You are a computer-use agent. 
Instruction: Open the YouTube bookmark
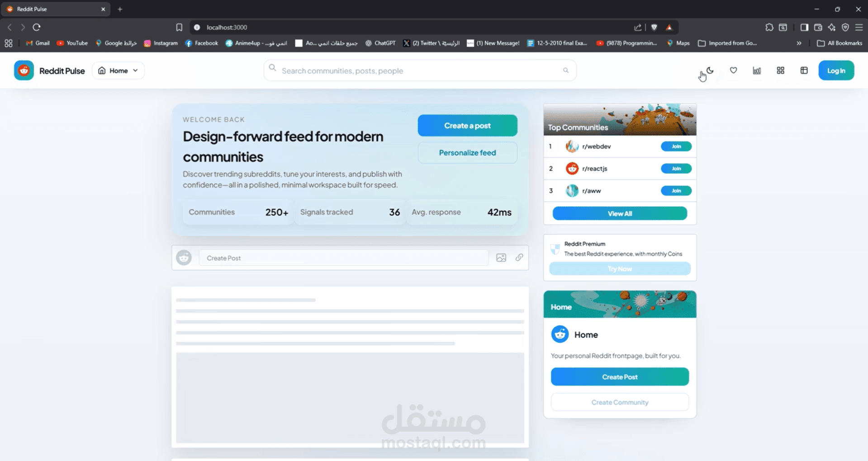click(x=72, y=43)
